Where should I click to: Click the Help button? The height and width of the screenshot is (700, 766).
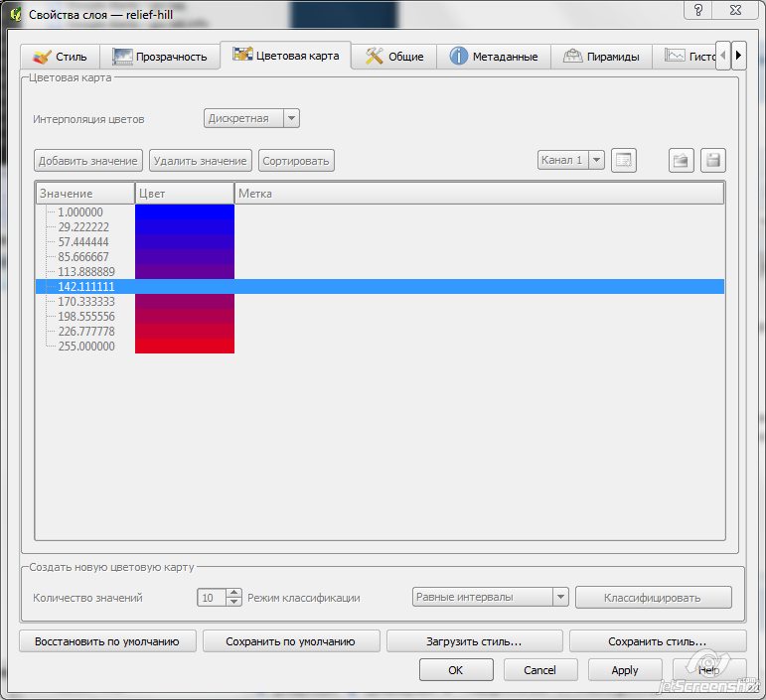pyautogui.click(x=709, y=670)
